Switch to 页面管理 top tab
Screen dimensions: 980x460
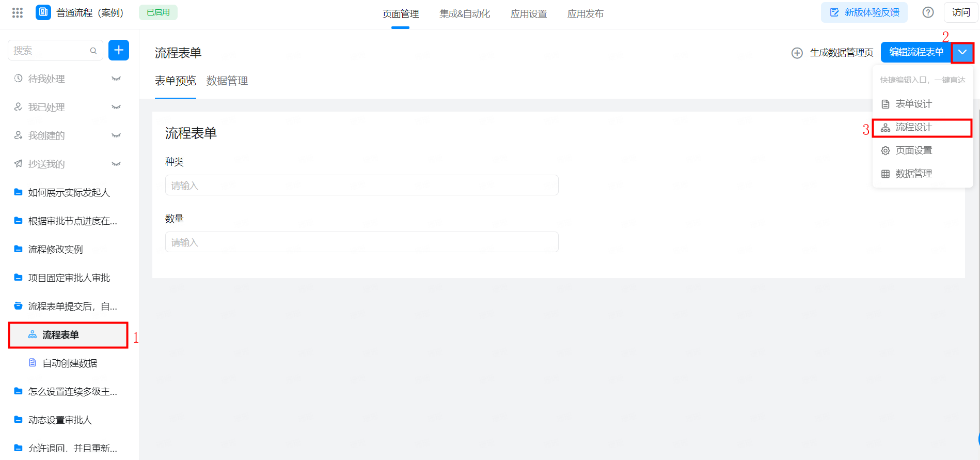coord(401,13)
